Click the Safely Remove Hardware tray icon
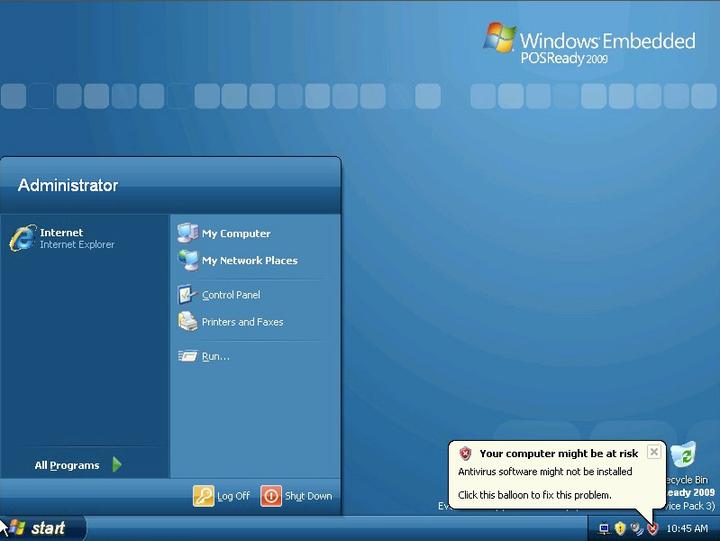The image size is (720, 541). 636,528
